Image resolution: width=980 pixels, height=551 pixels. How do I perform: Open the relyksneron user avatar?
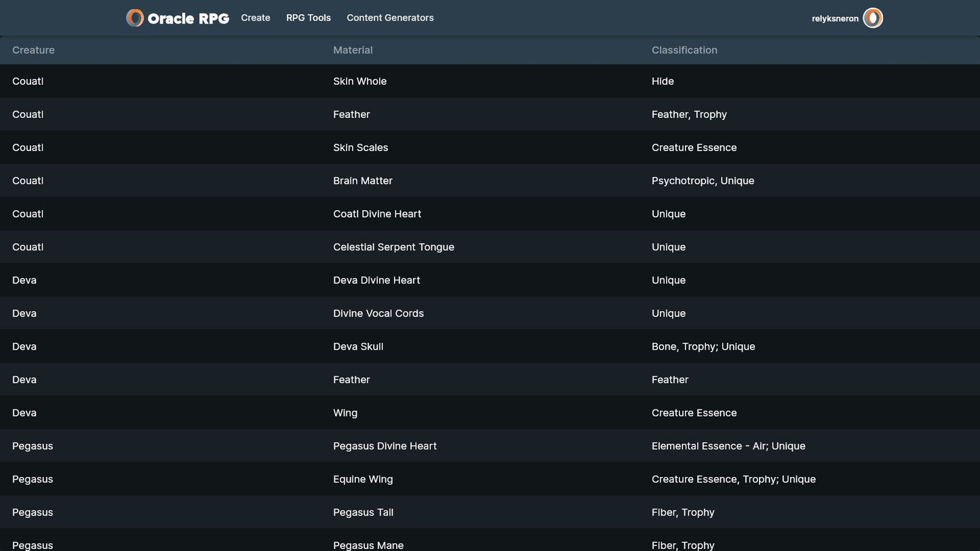[873, 18]
